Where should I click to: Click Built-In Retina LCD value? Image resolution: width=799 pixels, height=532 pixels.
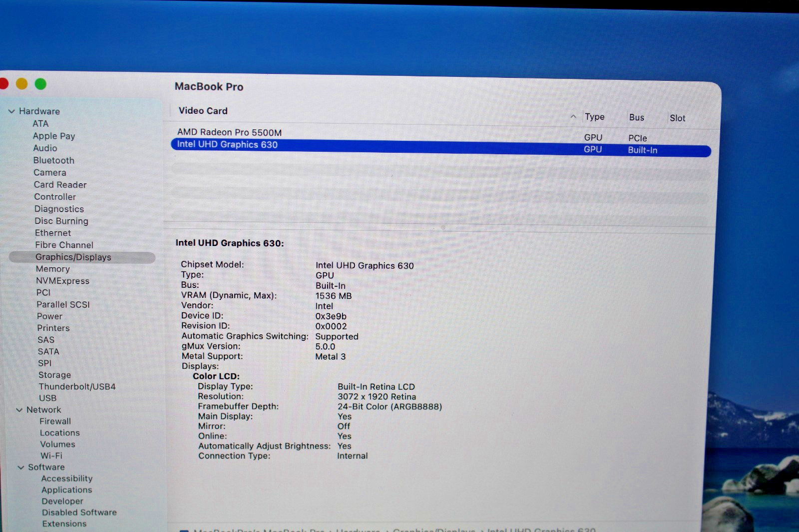tap(377, 387)
